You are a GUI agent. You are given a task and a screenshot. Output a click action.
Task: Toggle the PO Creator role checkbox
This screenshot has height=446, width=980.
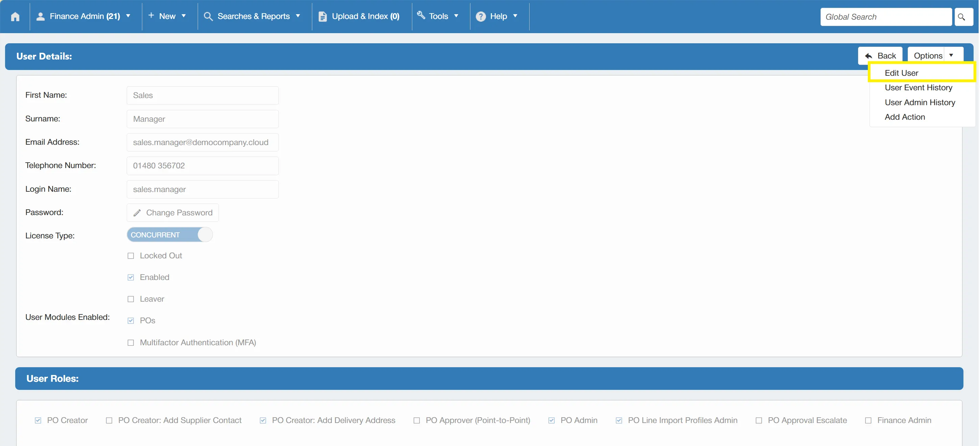38,421
